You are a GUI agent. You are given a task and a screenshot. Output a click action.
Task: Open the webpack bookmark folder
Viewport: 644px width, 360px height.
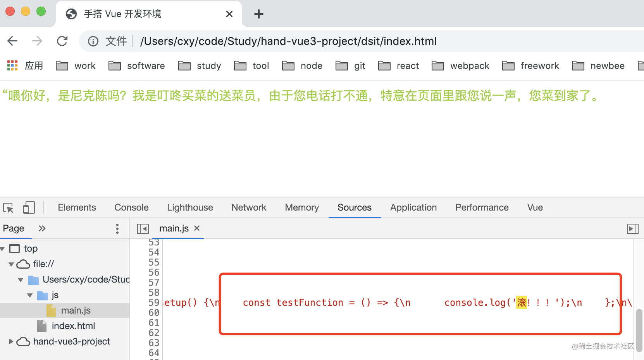(x=460, y=66)
